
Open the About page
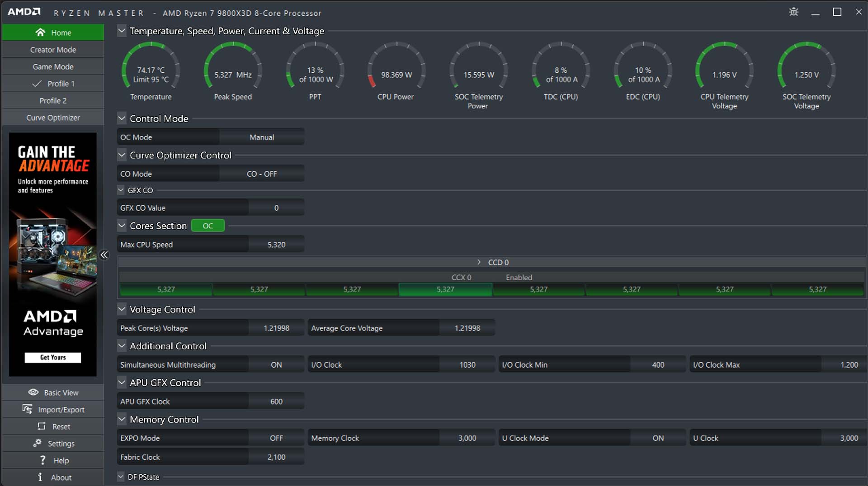(x=53, y=477)
